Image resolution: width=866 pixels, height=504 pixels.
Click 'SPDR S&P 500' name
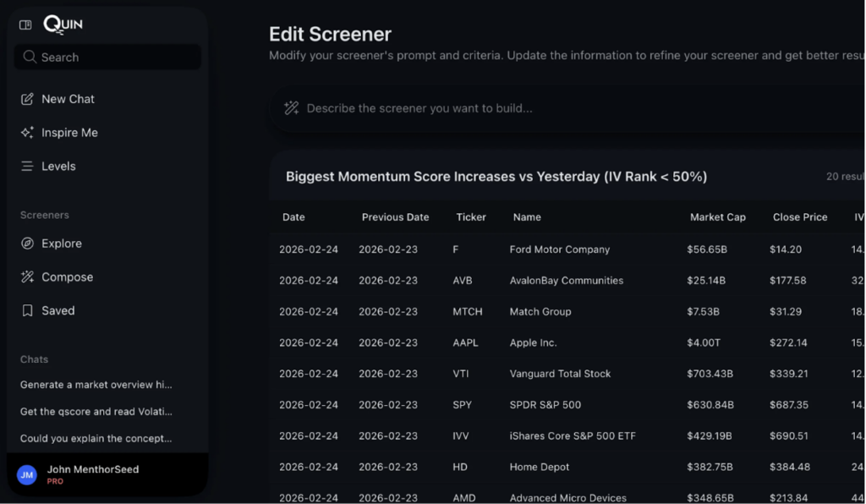(545, 405)
